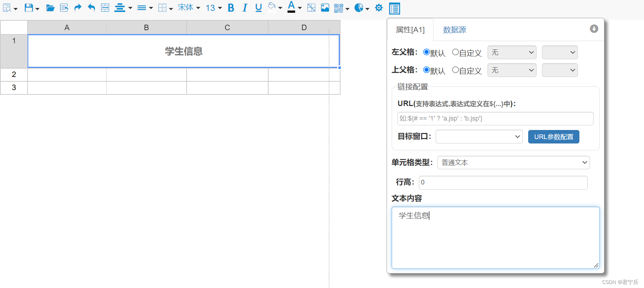
Task: Open the cell border settings
Action: 162,8
